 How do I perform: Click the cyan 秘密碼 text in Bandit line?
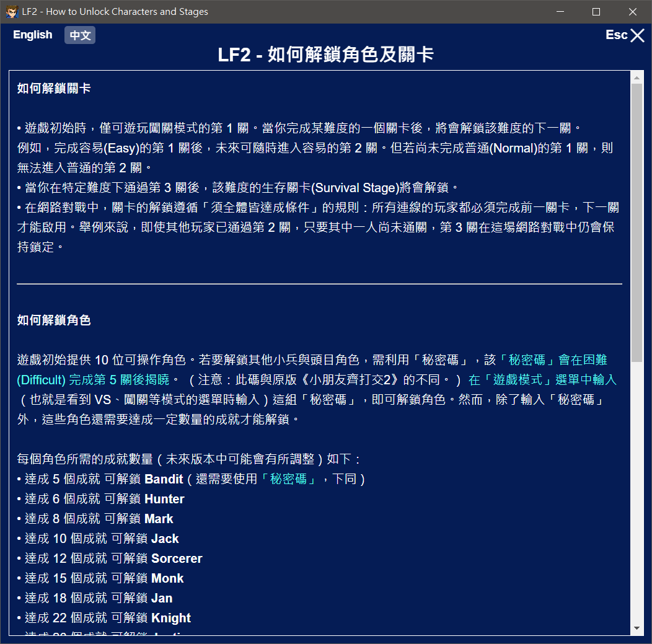point(288,479)
